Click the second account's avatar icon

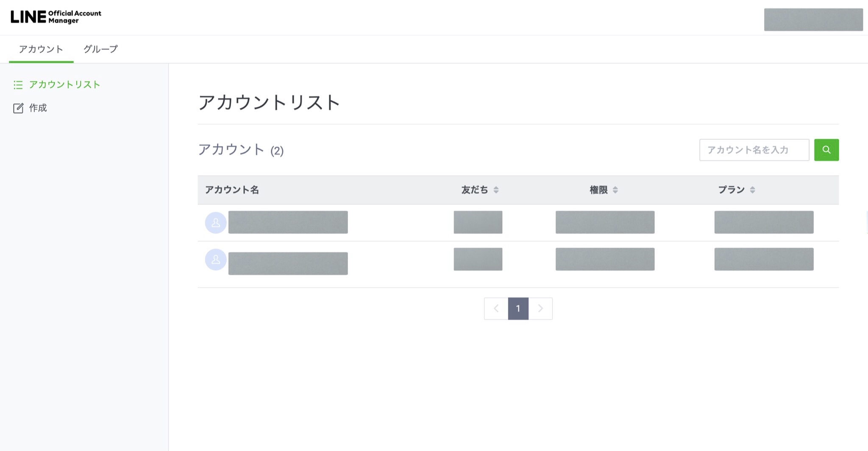[216, 260]
